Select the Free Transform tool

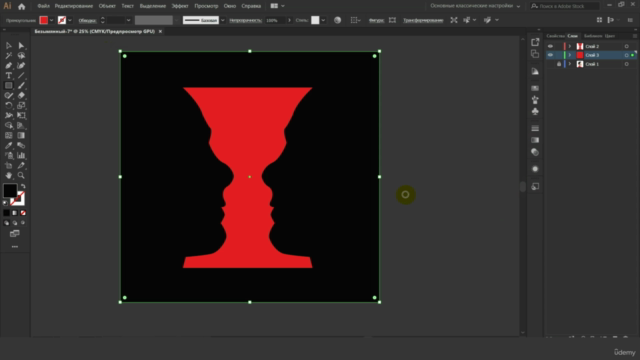(x=21, y=116)
